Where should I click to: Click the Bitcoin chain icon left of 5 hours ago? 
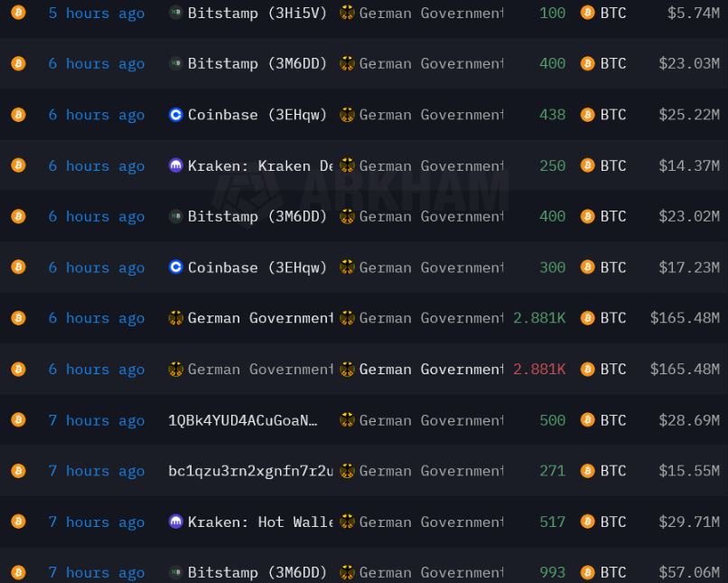18,13
